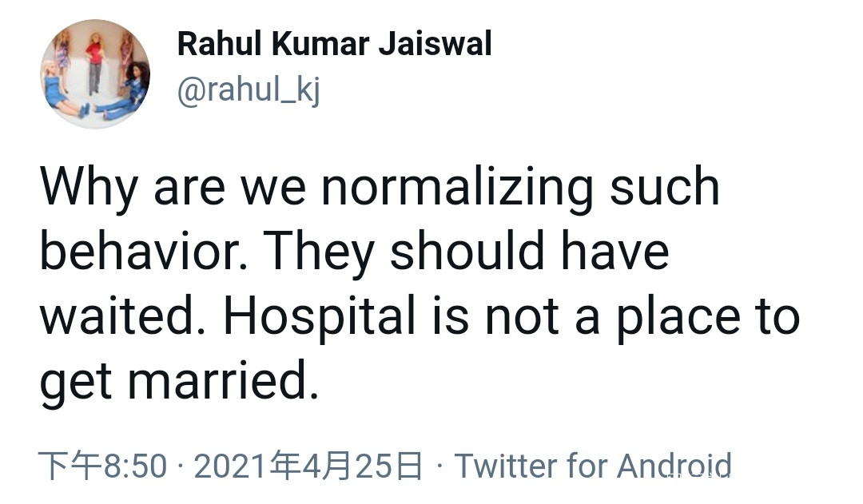The width and height of the screenshot is (863, 504).
Task: Click the display name Rahul Kumar Jaiswal
Action: pyautogui.click(x=334, y=44)
